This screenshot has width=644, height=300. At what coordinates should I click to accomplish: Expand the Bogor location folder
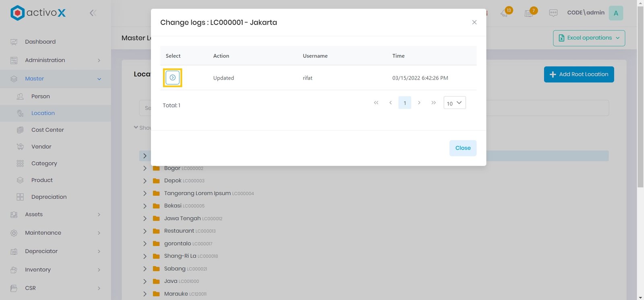pos(145,168)
